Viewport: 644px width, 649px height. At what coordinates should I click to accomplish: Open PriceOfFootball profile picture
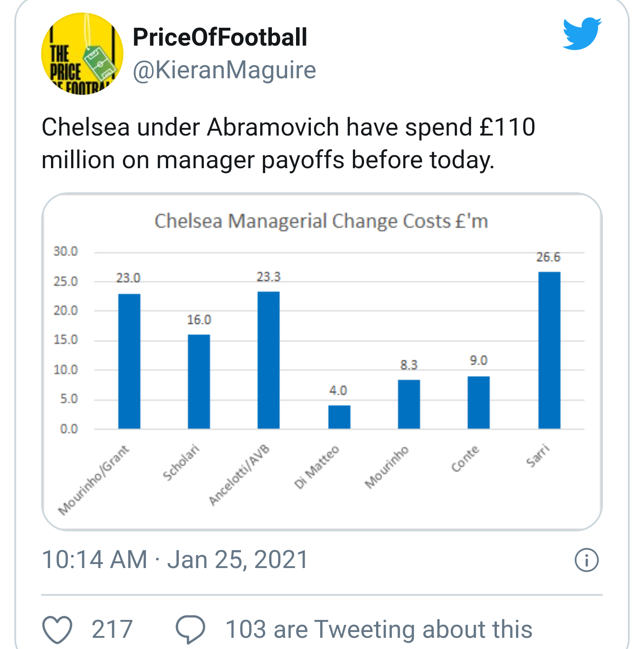click(82, 54)
